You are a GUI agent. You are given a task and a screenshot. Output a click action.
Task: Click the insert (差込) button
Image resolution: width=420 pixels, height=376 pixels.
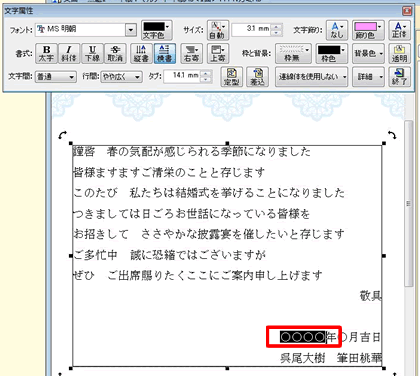[x=257, y=77]
